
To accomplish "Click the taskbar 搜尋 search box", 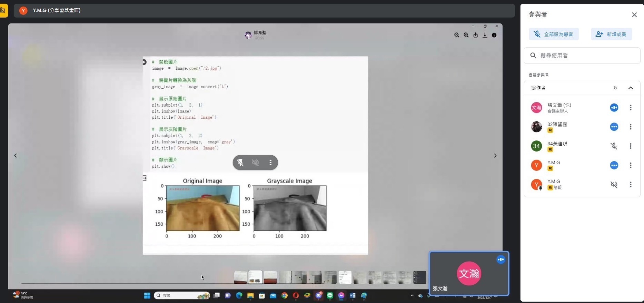I will click(x=182, y=295).
